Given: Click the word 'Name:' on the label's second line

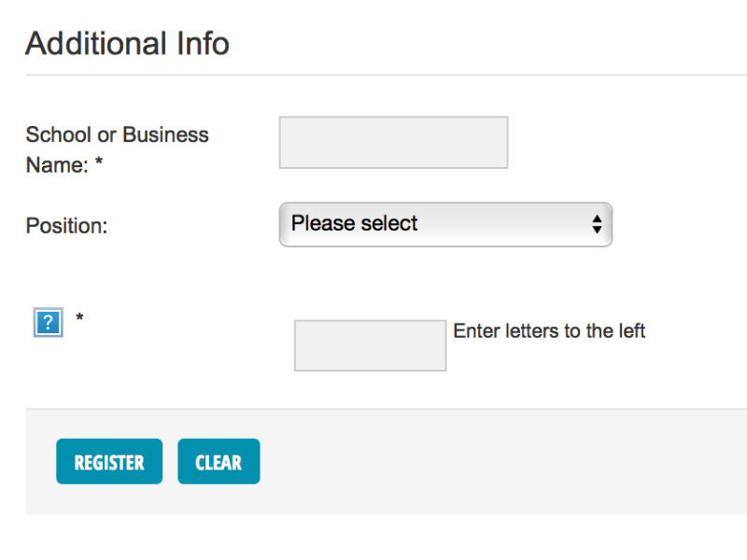Looking at the screenshot, I should [57, 165].
